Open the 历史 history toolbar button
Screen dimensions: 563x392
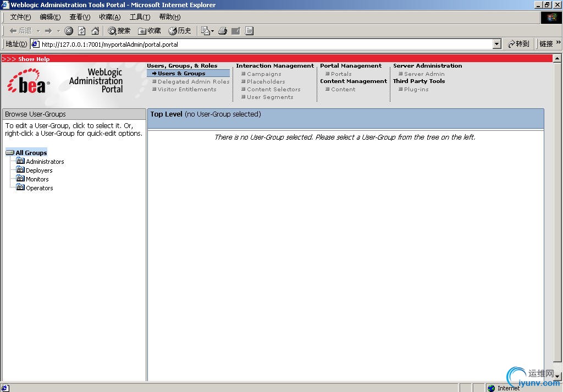click(x=180, y=31)
